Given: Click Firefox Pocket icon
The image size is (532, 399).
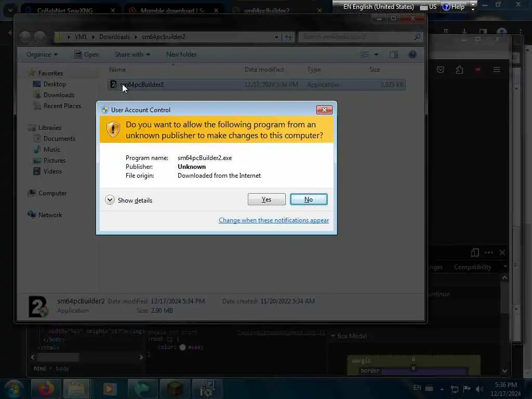Looking at the screenshot, I should point(441,70).
